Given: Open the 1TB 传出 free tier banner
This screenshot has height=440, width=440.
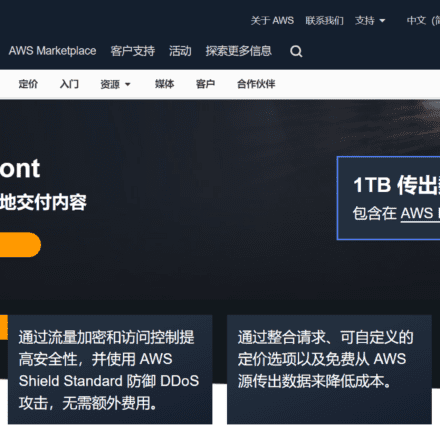Looking at the screenshot, I should tap(389, 198).
